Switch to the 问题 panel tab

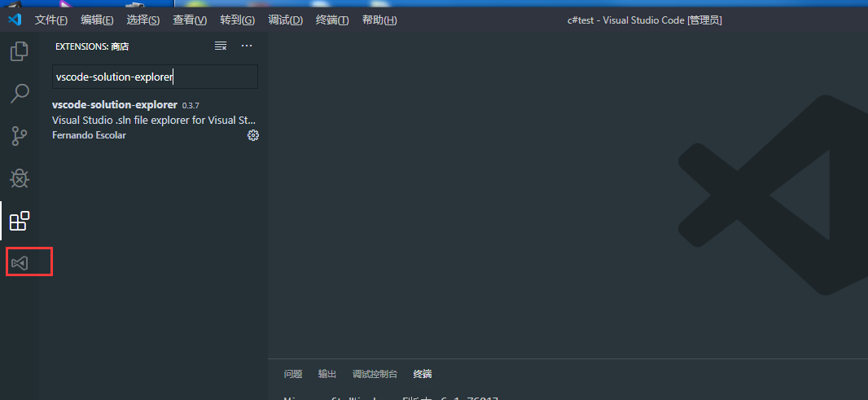[293, 374]
